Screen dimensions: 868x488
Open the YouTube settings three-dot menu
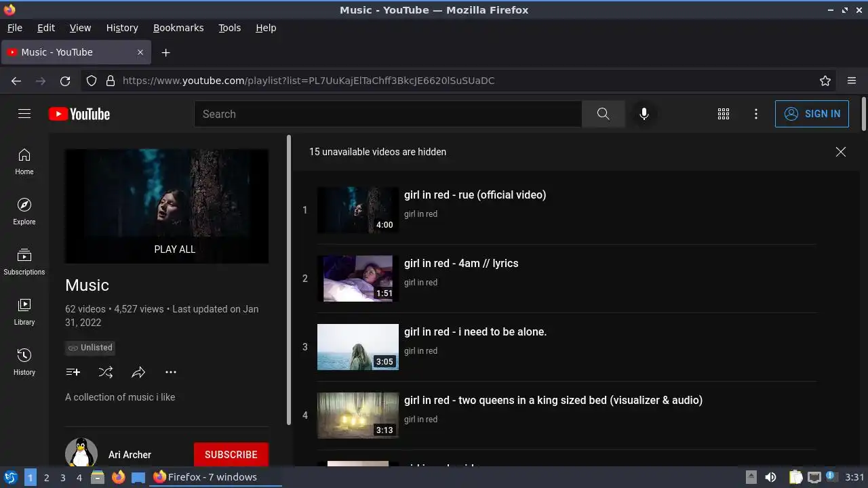coord(756,114)
